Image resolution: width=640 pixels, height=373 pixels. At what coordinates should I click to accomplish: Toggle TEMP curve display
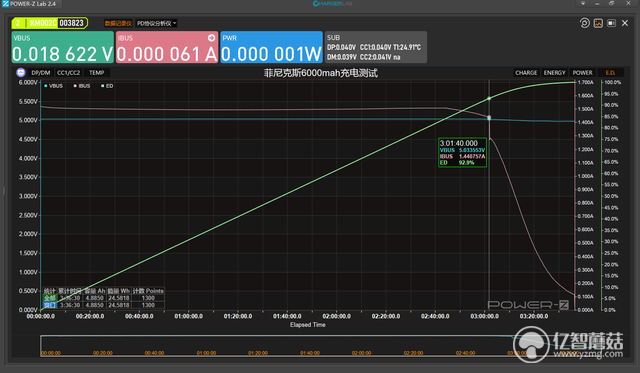pyautogui.click(x=97, y=73)
